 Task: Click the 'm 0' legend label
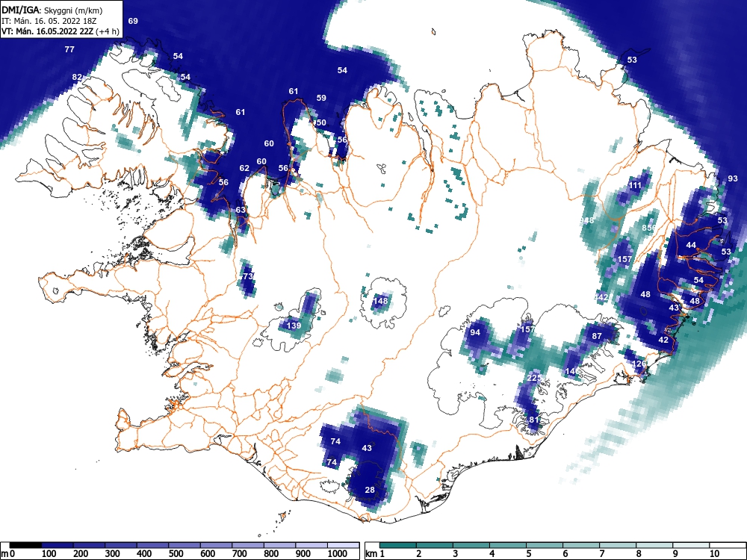click(8, 554)
